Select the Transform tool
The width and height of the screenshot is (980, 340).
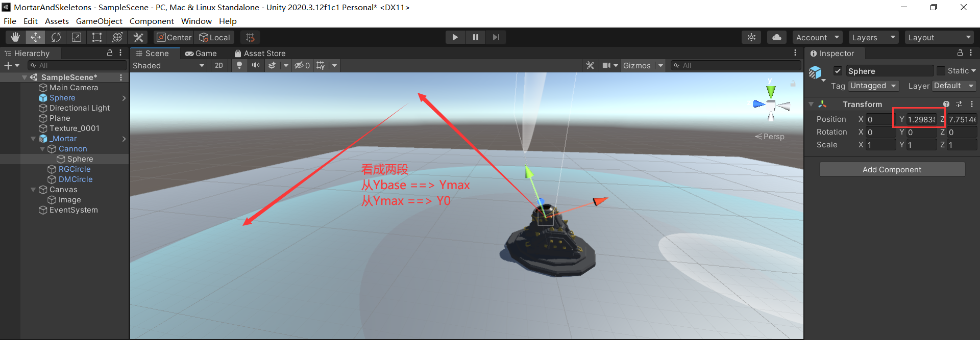pyautogui.click(x=117, y=37)
